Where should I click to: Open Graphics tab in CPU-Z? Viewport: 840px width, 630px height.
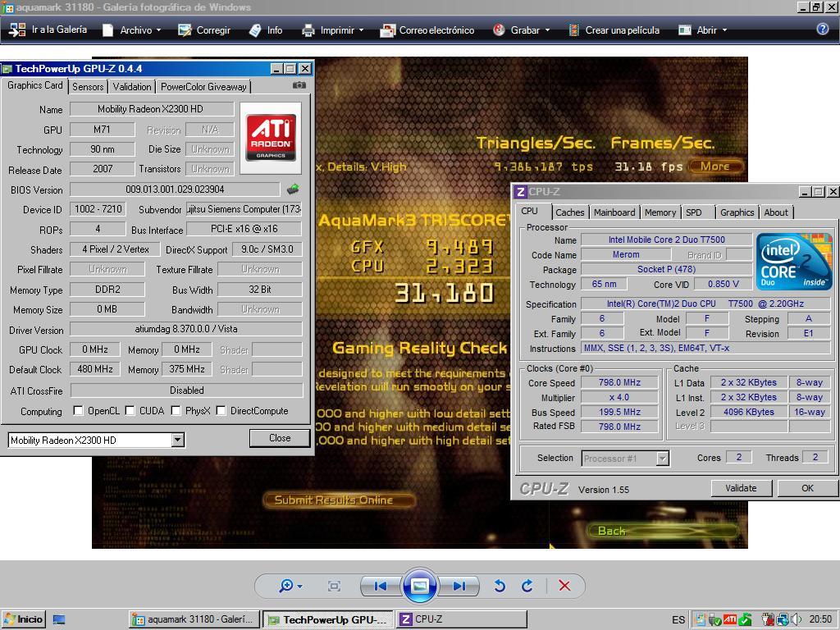[x=737, y=212]
